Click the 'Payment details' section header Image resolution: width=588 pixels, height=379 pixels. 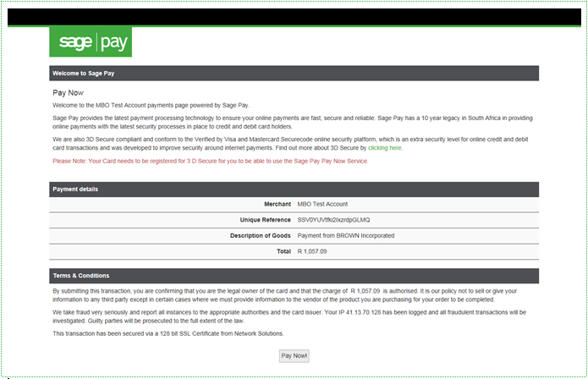pos(294,189)
